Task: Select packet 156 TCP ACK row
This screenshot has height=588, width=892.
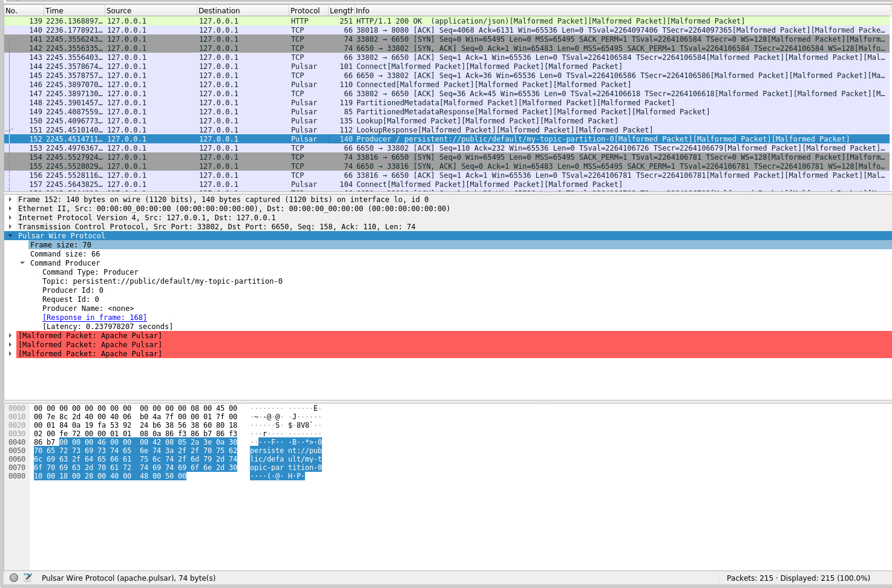Action: point(447,175)
